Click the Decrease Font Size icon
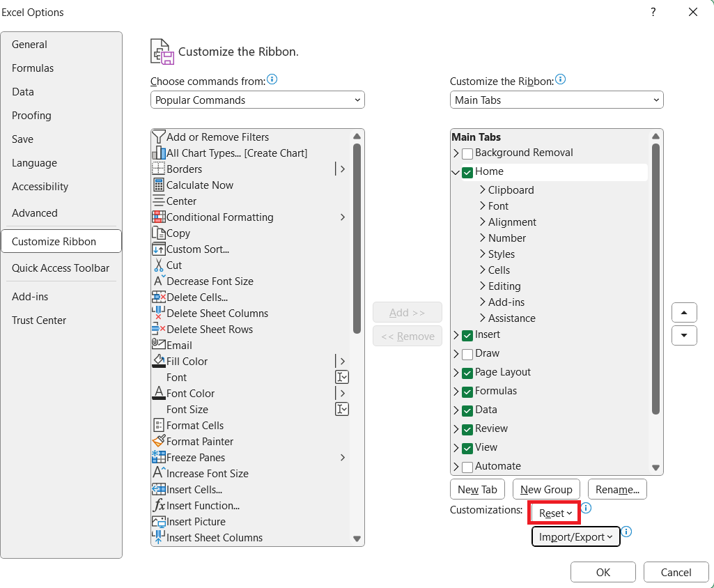Viewport: 714px width, 588px height. tap(159, 281)
